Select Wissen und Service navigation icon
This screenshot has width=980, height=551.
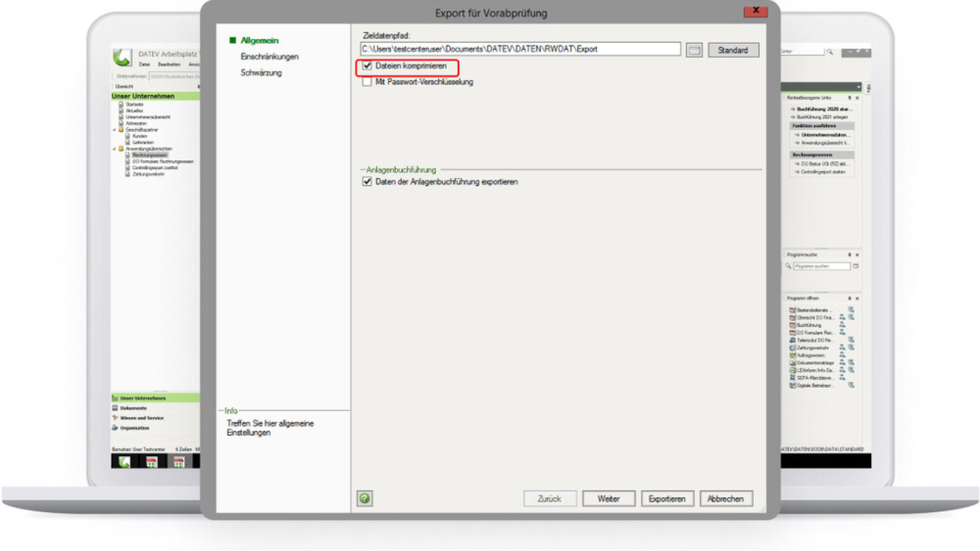coord(115,418)
